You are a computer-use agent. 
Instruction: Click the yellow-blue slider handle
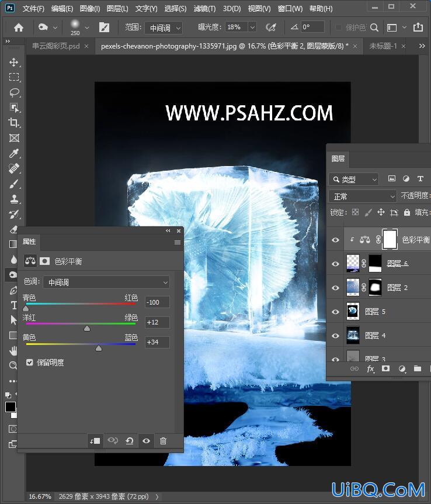coord(99,348)
